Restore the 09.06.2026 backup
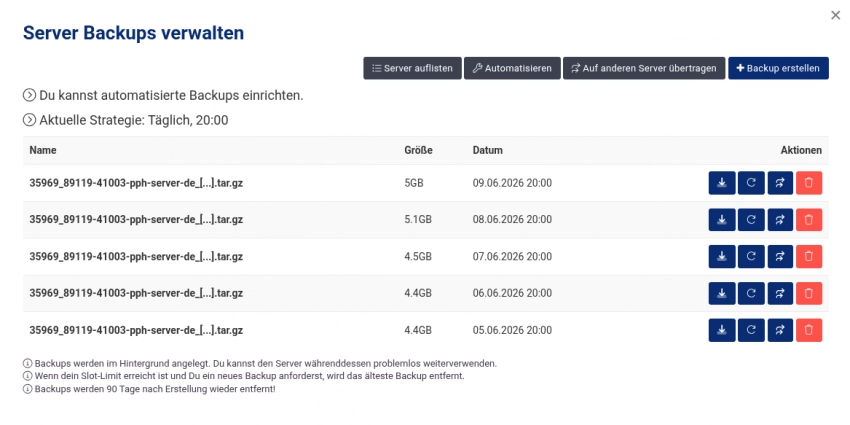Viewport: 850px width, 425px height. [751, 183]
